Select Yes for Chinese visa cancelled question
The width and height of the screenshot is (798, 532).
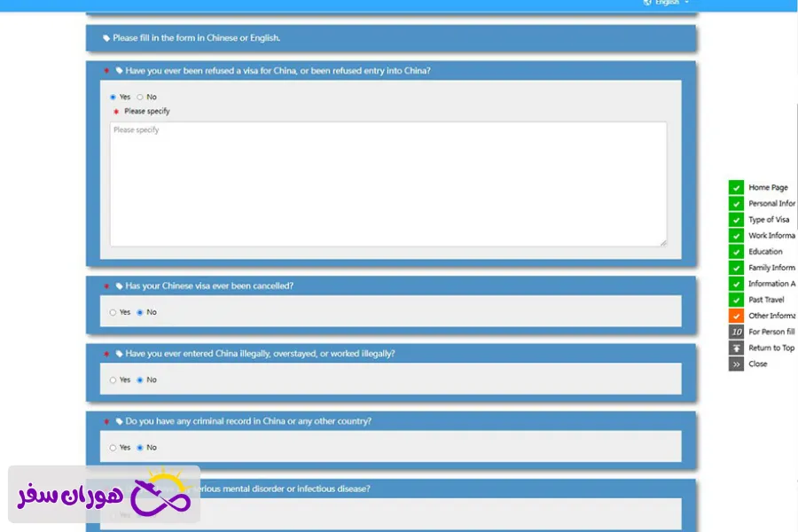[113, 312]
